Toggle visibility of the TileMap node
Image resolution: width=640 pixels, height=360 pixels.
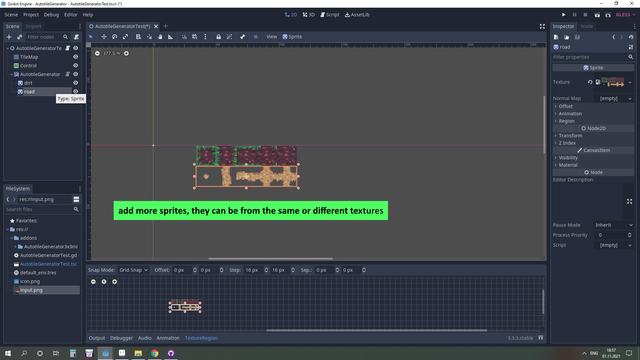76,57
